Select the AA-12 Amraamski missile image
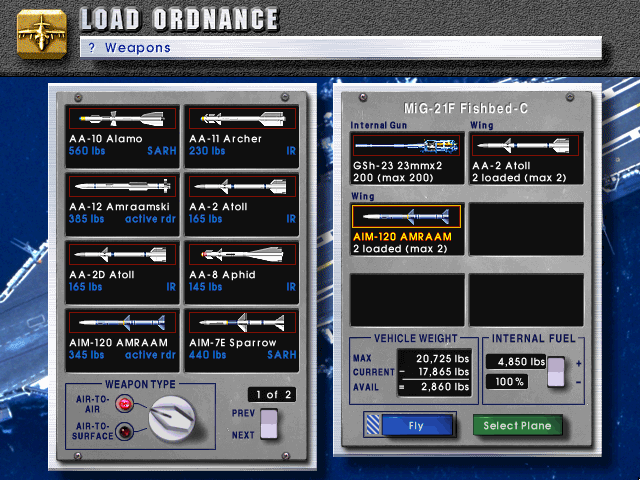640x480 pixels. [x=122, y=187]
